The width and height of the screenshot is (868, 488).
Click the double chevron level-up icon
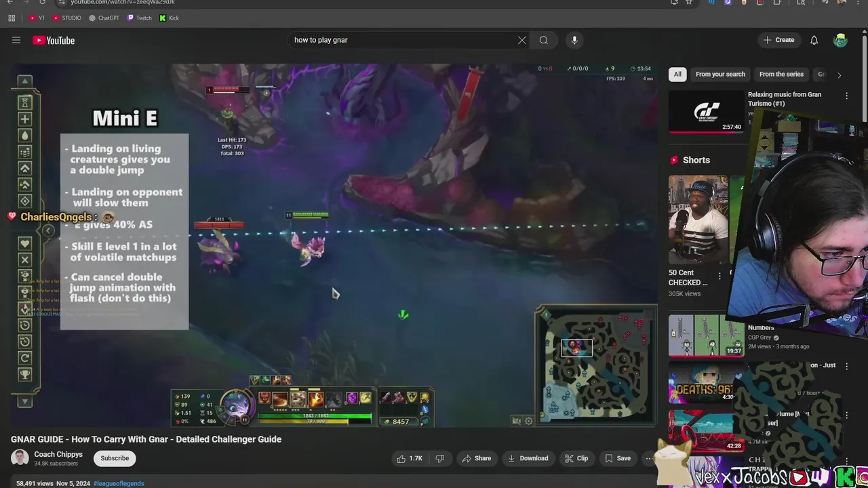point(25,168)
